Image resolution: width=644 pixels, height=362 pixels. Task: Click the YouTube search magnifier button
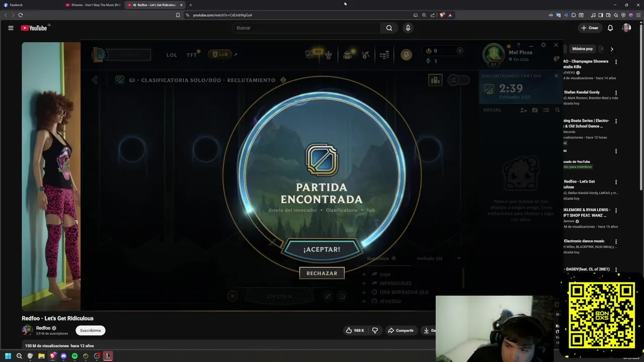389,28
